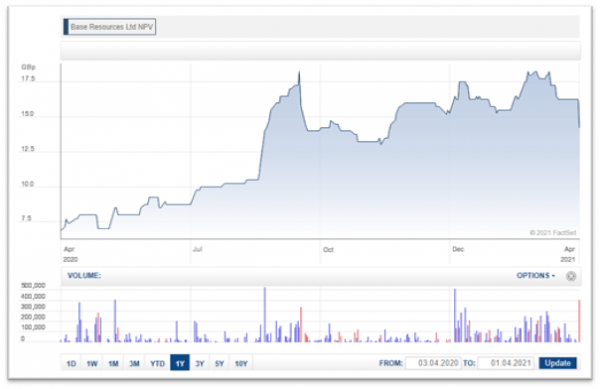This screenshot has height=389, width=600.
Task: Click the 200,000 volume axis label
Action: click(33, 317)
